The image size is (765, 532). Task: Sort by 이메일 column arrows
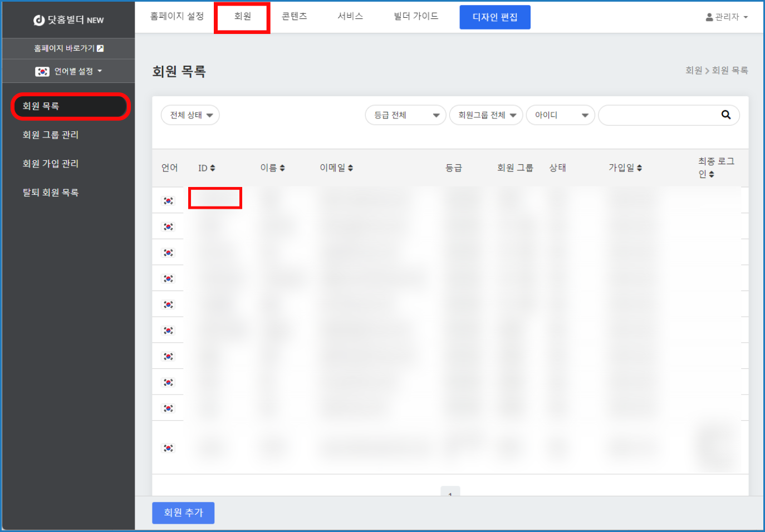pos(350,168)
